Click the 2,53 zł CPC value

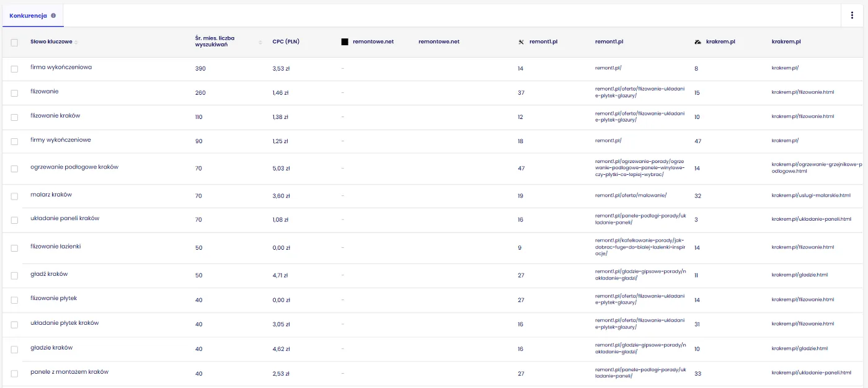281,374
